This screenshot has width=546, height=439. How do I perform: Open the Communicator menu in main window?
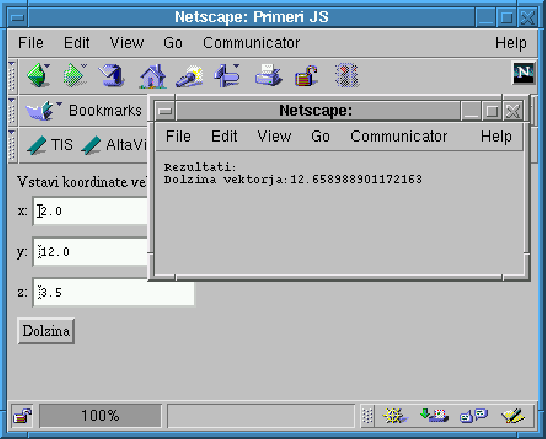[x=251, y=43]
